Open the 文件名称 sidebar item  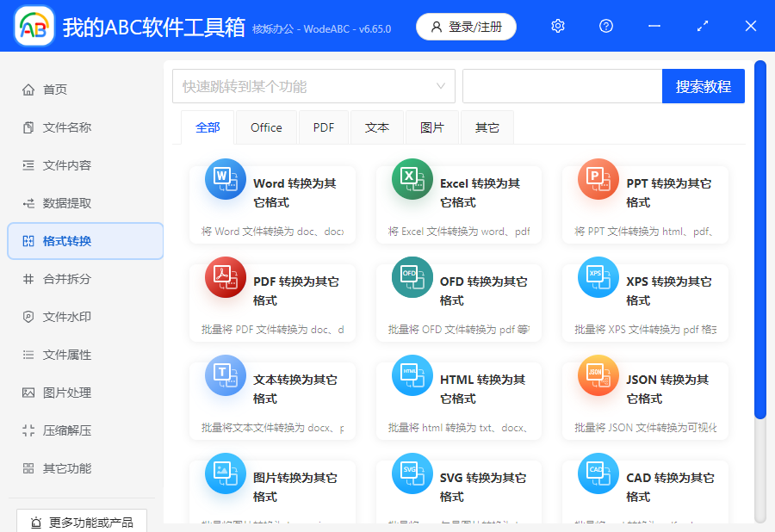coord(85,127)
